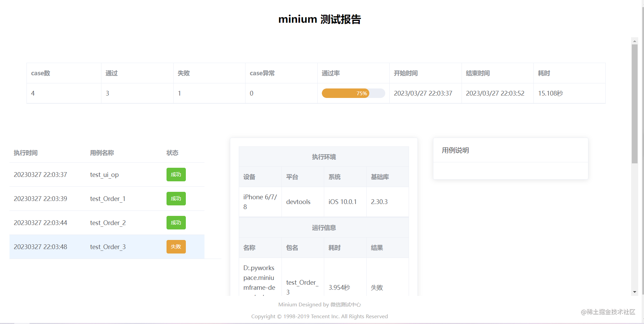This screenshot has width=644, height=324.
Task: Click the case count value 4
Action: click(33, 93)
